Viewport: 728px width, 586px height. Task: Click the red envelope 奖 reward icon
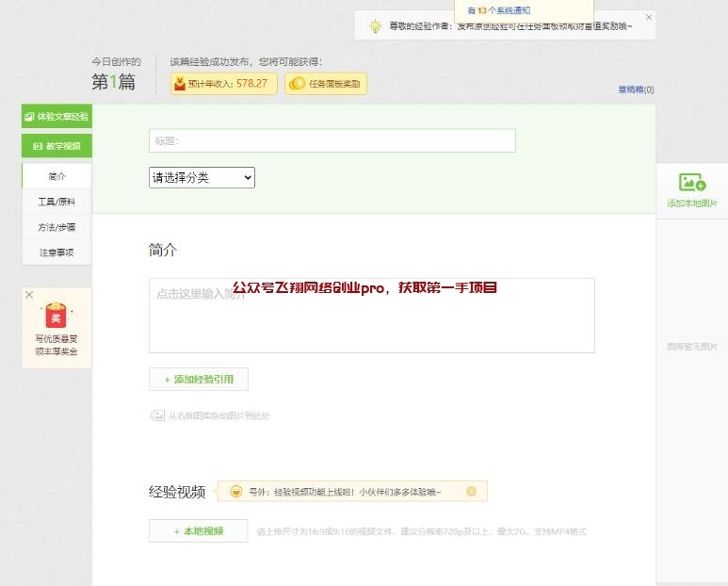coord(57,316)
